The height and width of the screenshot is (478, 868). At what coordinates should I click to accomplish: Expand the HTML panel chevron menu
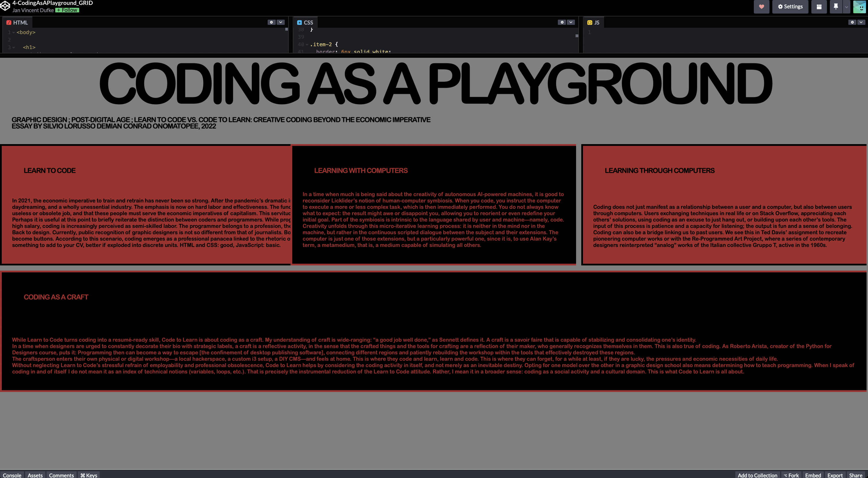(280, 22)
